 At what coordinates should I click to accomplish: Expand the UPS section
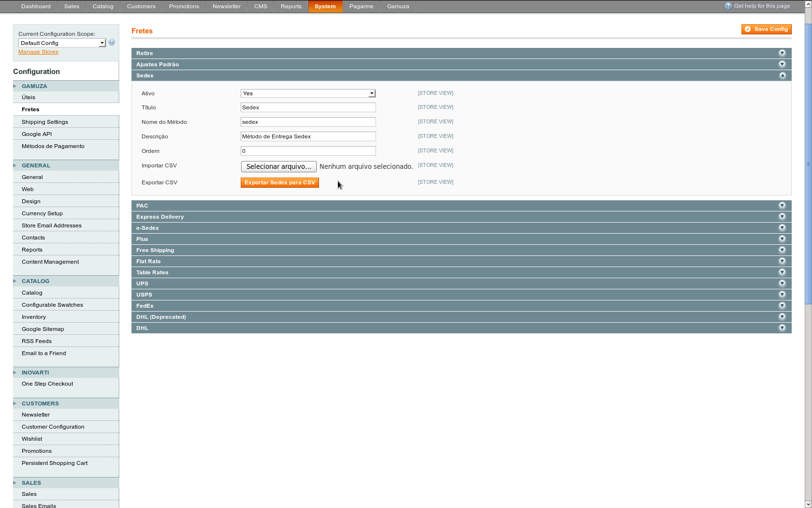click(461, 284)
